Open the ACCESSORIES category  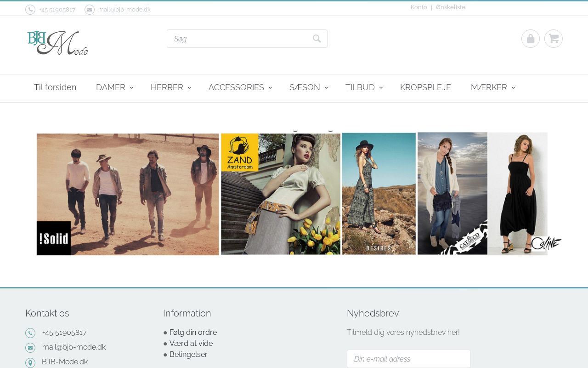click(x=236, y=87)
